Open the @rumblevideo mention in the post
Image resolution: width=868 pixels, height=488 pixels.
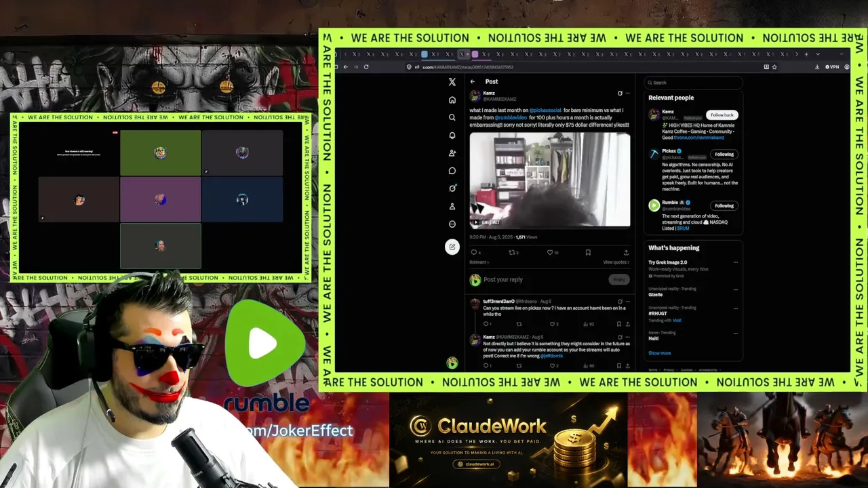point(511,117)
